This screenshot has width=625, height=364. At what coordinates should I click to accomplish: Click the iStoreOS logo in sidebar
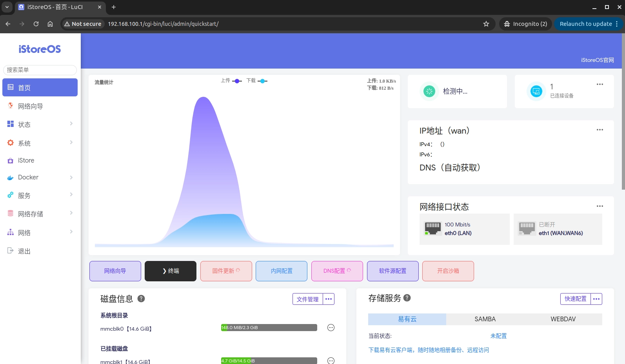[40, 49]
